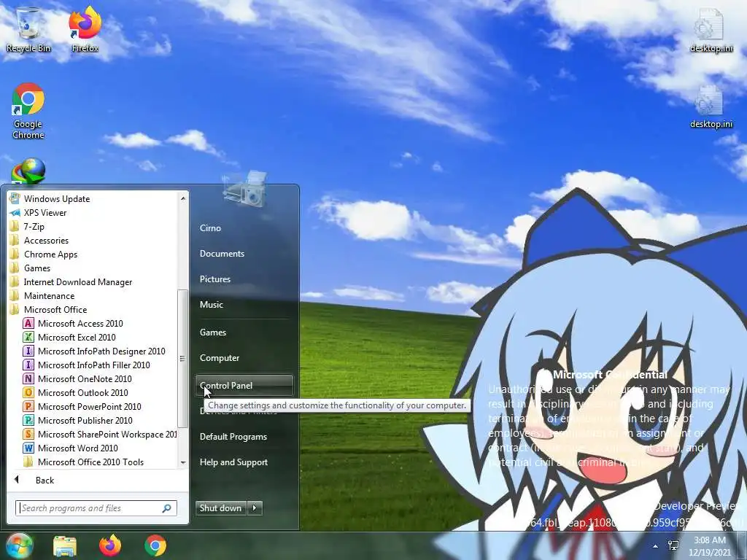Screen dimensions: 747x560
Task: Click the search magnifier icon
Action: coord(167,508)
